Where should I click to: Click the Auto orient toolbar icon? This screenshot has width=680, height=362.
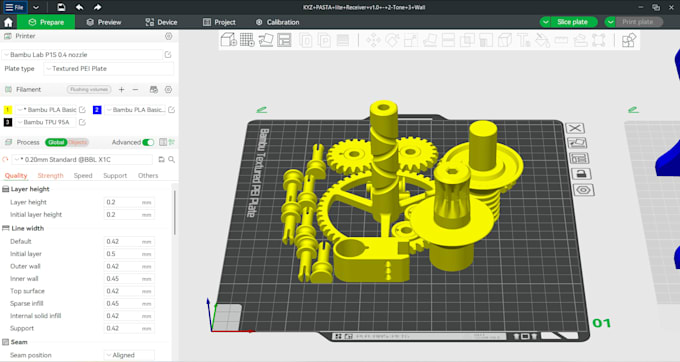tap(266, 40)
